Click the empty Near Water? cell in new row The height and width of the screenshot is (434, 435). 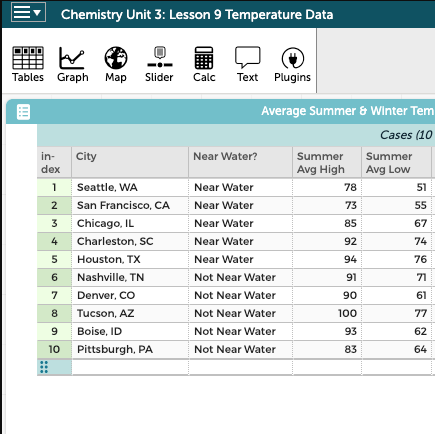(x=241, y=367)
